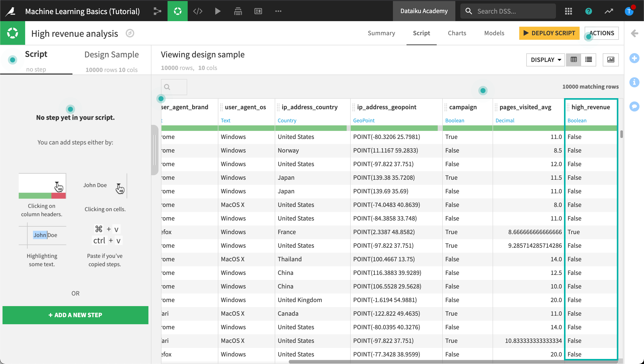Open the Jobs play icon
644x364 pixels.
click(218, 11)
